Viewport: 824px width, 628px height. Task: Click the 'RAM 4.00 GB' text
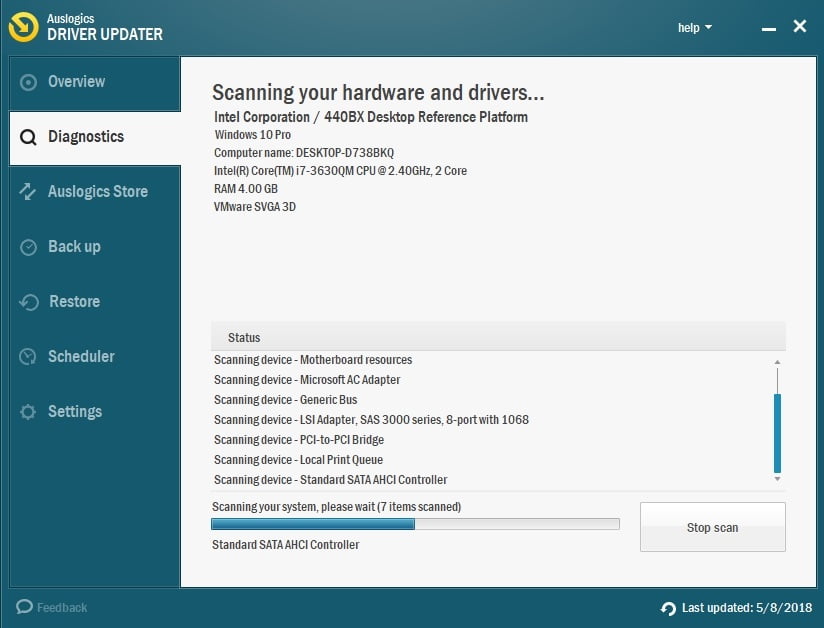click(245, 189)
